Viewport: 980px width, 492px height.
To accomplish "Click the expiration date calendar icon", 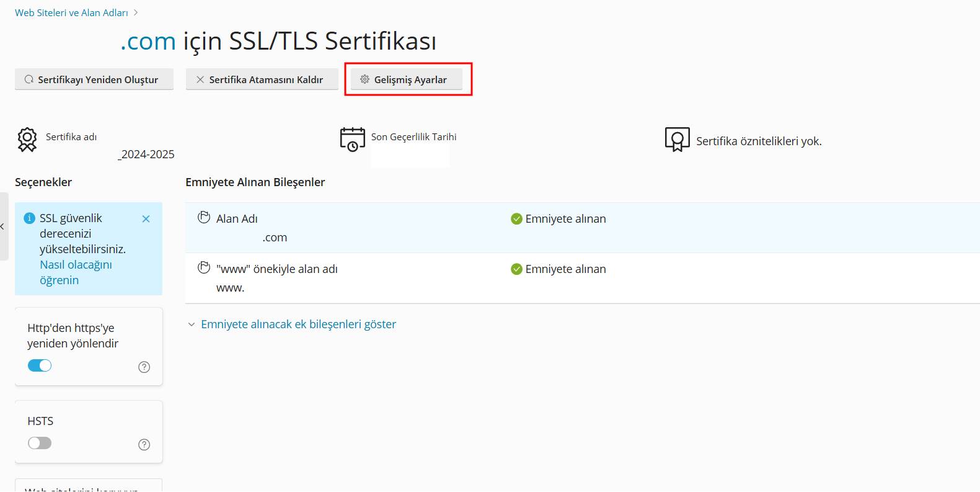I will tap(352, 139).
